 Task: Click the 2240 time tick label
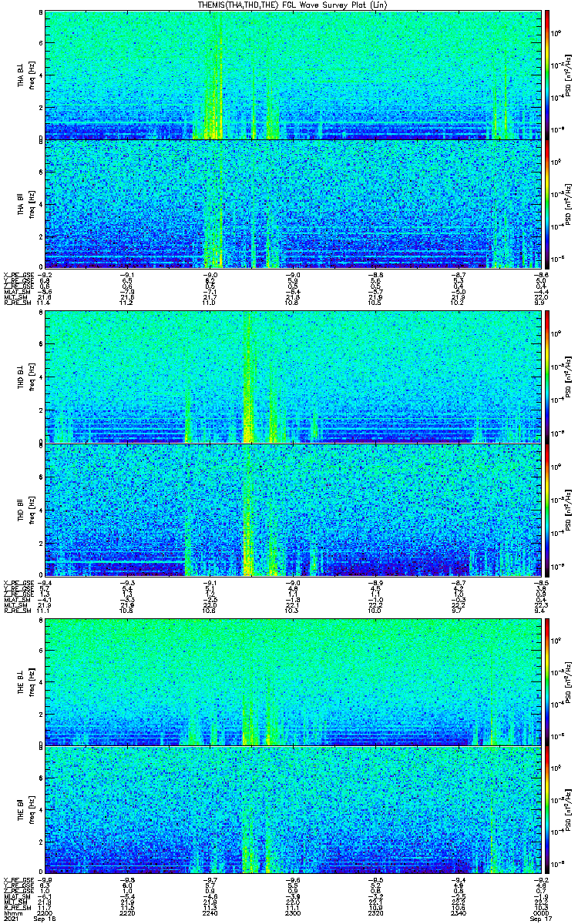210,912
